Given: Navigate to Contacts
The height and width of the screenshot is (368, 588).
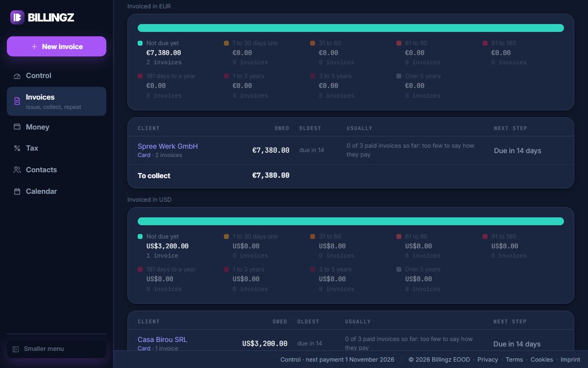Looking at the screenshot, I should (x=56, y=170).
